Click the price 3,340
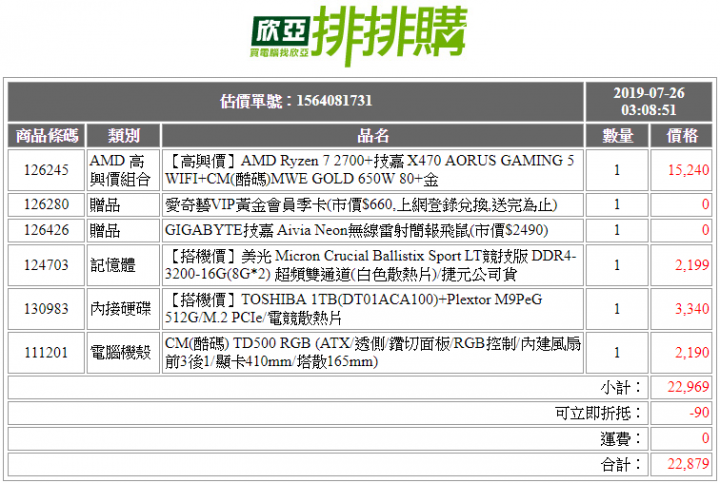 [x=692, y=309]
